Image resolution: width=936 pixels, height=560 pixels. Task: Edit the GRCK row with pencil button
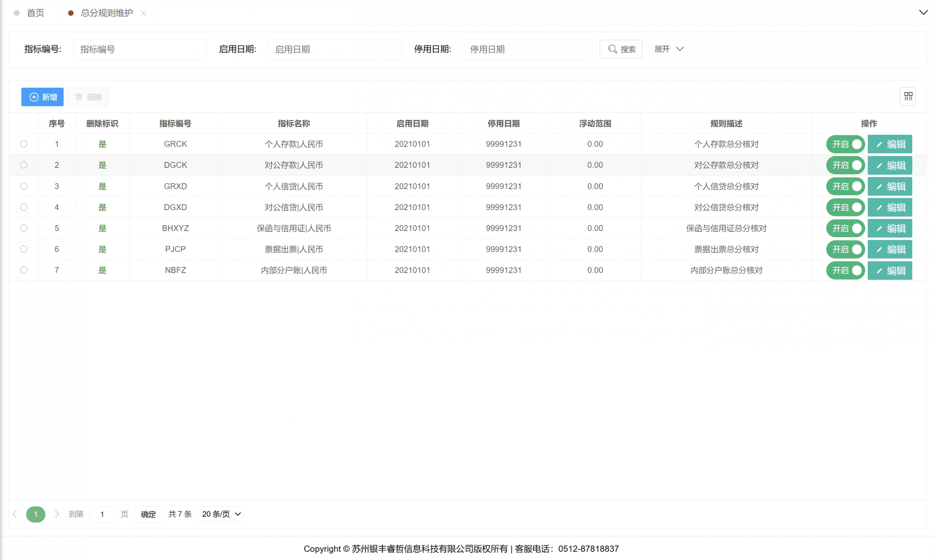tap(890, 144)
